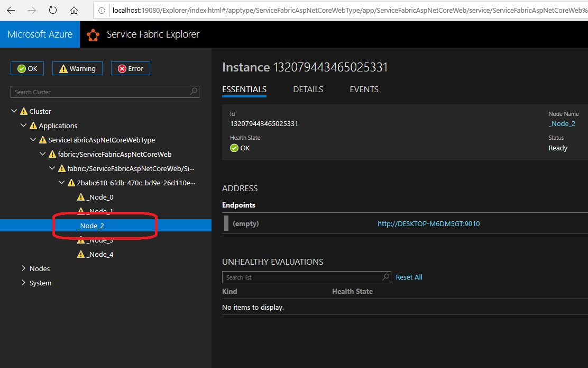Image resolution: width=588 pixels, height=368 pixels.
Task: Open the DETAILS tab
Action: point(308,89)
